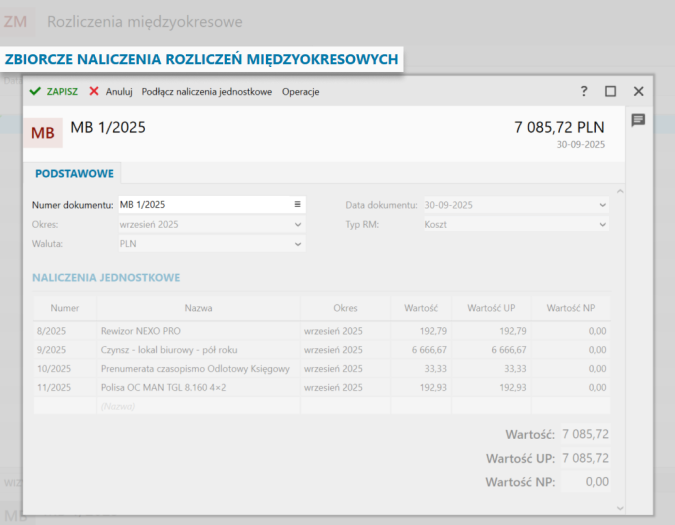
Task: Click Podłącz naliczenia jednostkowe
Action: (x=207, y=91)
